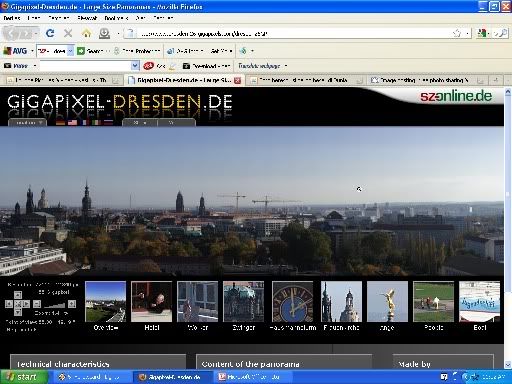The width and height of the screenshot is (512, 384).
Task: Stop loading using the X toolbar icon
Action: pos(68,33)
